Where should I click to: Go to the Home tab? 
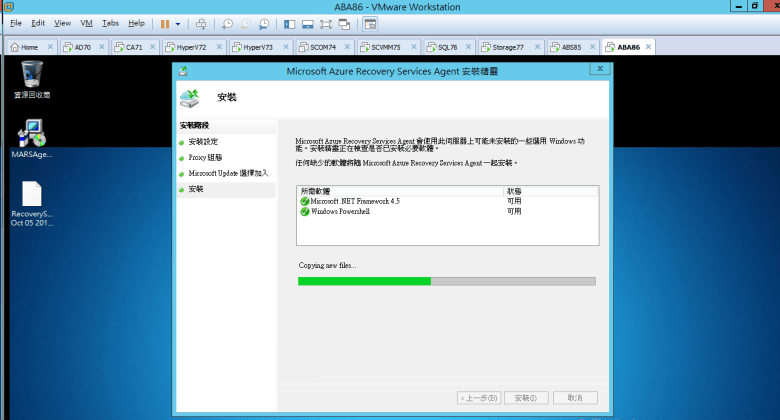click(x=28, y=47)
